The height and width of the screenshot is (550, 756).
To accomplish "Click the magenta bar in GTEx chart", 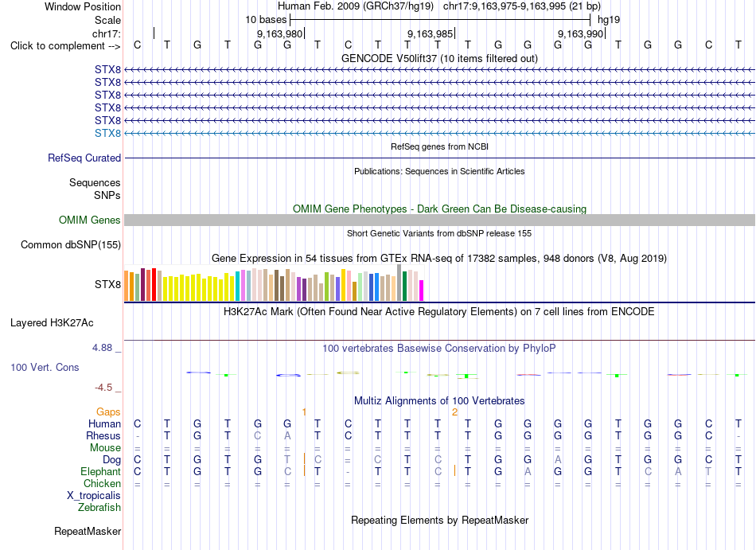I will click(422, 291).
